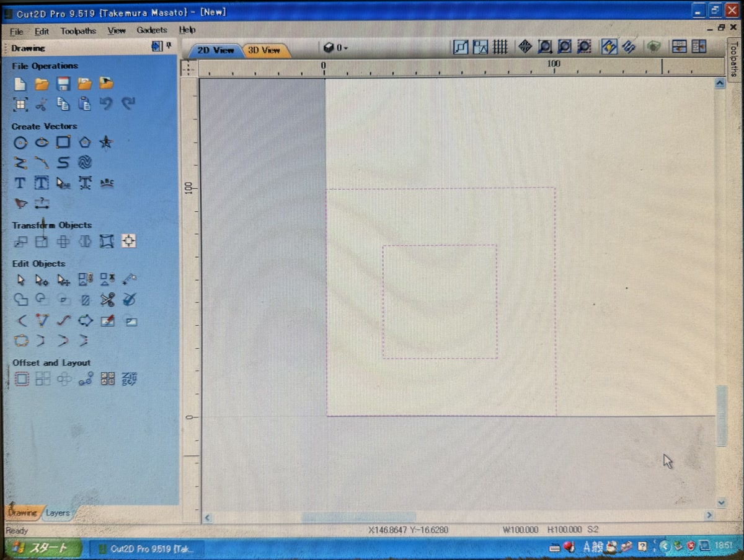Click the W:100.000 status bar value
The width and height of the screenshot is (744, 560).
pos(520,530)
